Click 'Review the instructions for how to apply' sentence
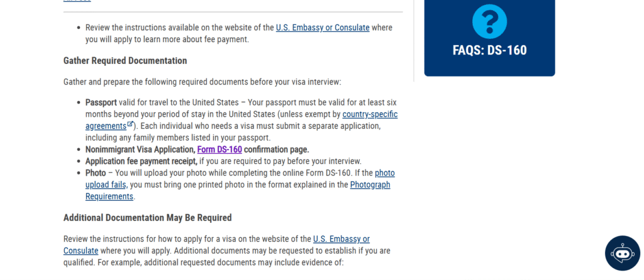This screenshot has width=644, height=280. click(x=187, y=239)
